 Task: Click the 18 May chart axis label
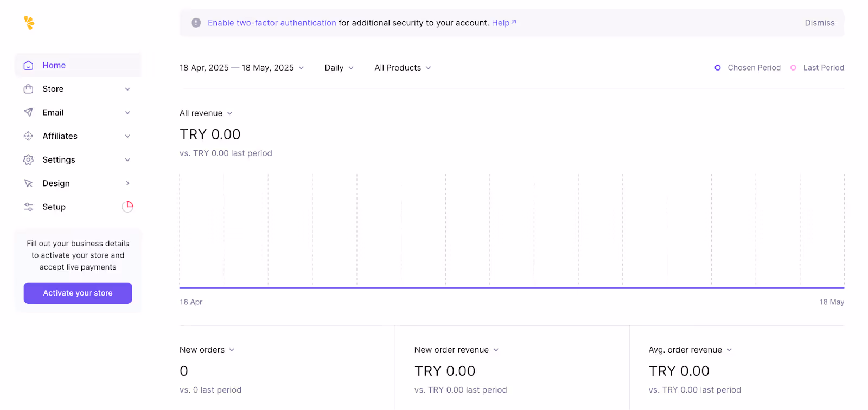[x=832, y=302]
